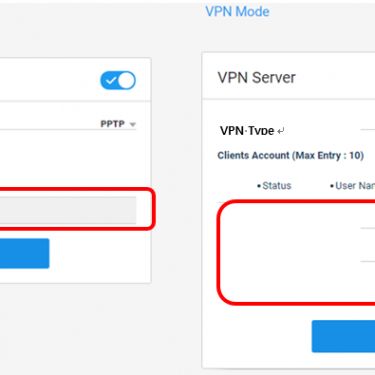Viewport: 375px width, 375px height.
Task: Open the VPN Mode heading link
Action: click(237, 12)
